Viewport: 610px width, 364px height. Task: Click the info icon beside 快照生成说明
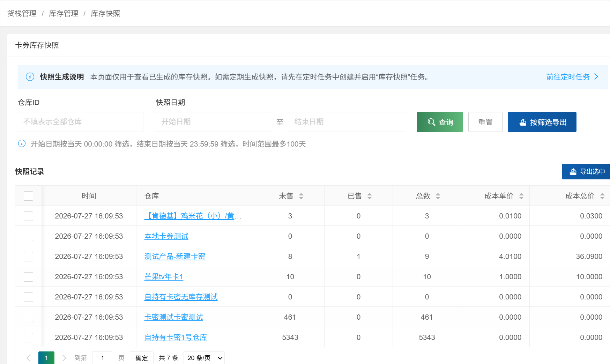coord(30,77)
